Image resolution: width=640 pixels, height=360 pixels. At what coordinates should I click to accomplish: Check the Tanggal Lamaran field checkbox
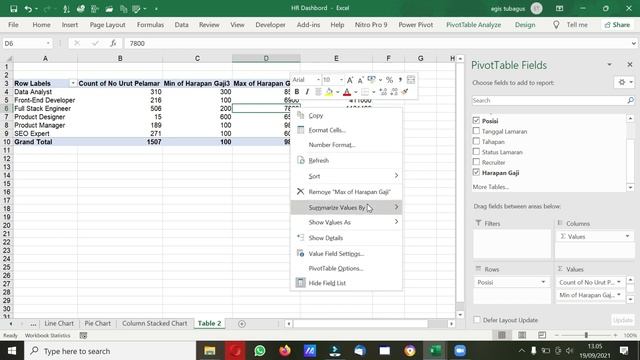(x=476, y=131)
